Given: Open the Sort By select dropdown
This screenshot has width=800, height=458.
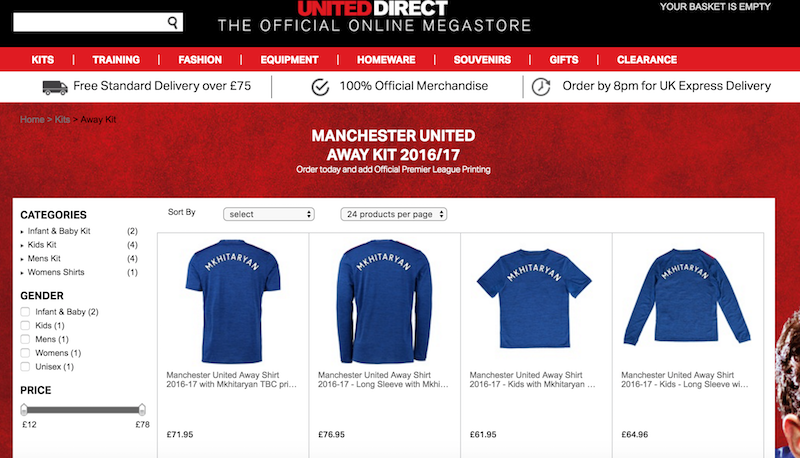Looking at the screenshot, I should (x=269, y=214).
